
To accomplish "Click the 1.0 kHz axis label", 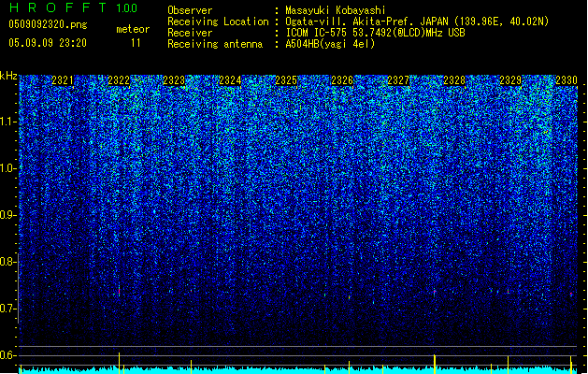I will click(x=7, y=168).
